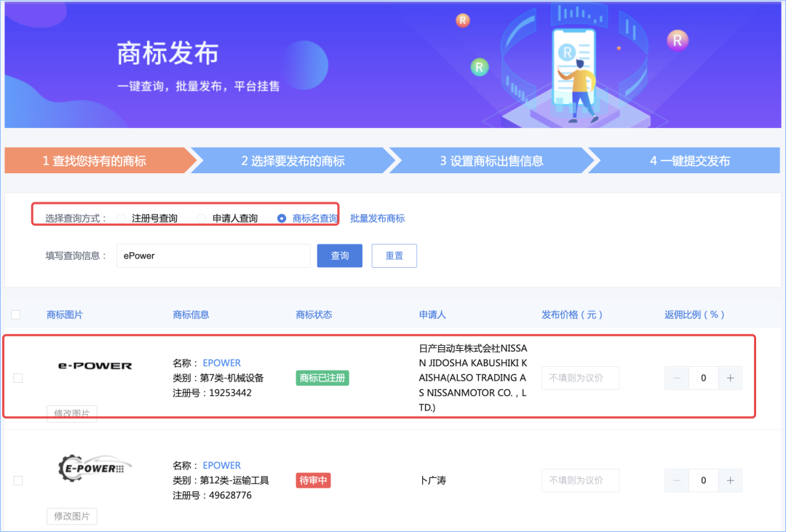
Task: Focus the price field in the 19253442 row
Action: 581,378
